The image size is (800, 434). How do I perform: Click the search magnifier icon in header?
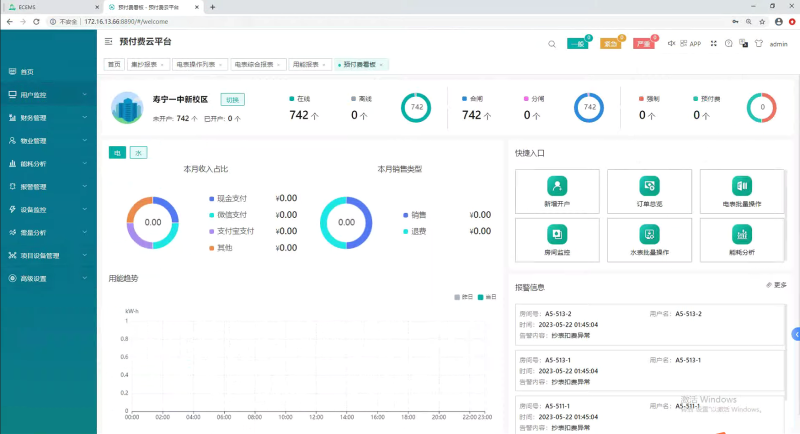coord(552,44)
